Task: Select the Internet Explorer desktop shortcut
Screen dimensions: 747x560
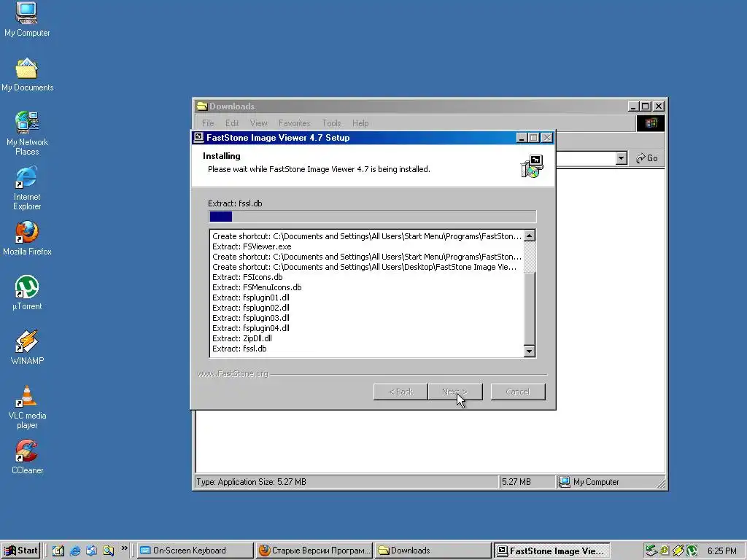Action: click(27, 188)
